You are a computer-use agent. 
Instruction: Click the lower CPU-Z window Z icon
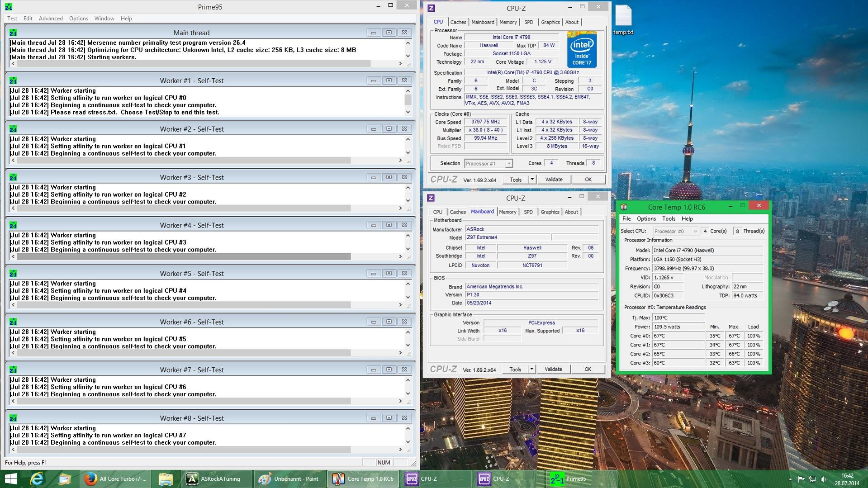pyautogui.click(x=431, y=198)
